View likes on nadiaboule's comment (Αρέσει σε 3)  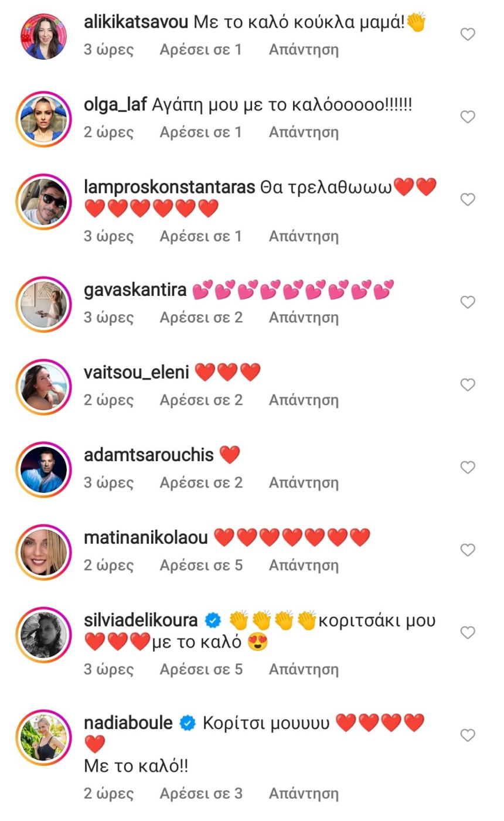(201, 794)
